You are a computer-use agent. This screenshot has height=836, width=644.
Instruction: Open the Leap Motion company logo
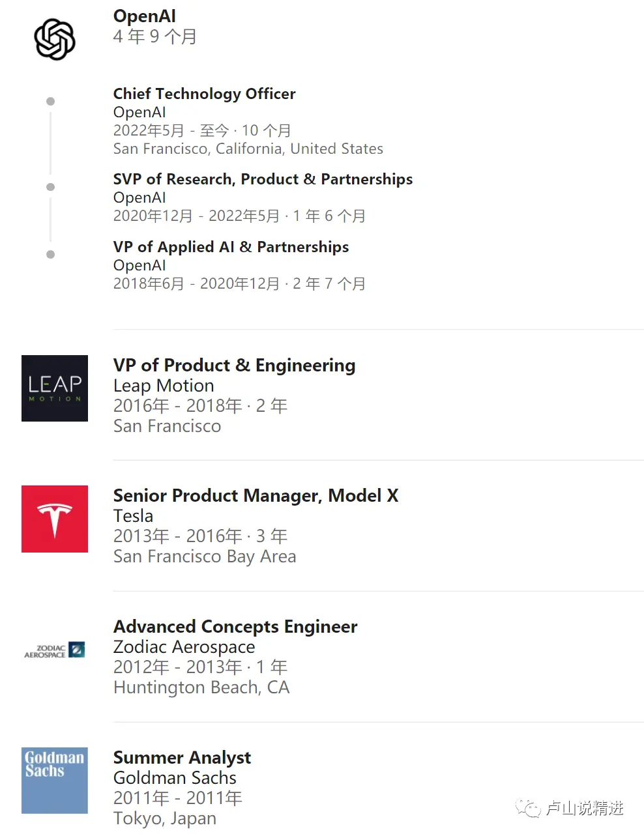click(55, 388)
